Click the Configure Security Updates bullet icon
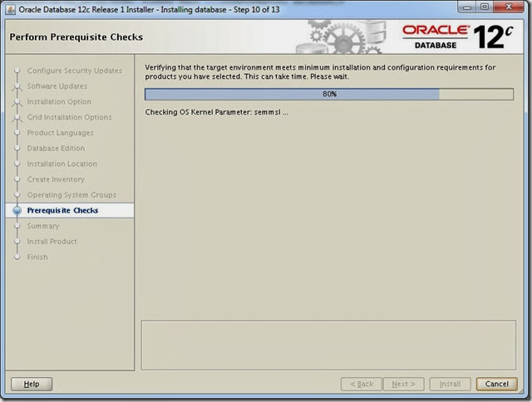The height and width of the screenshot is (402, 532). (x=17, y=71)
